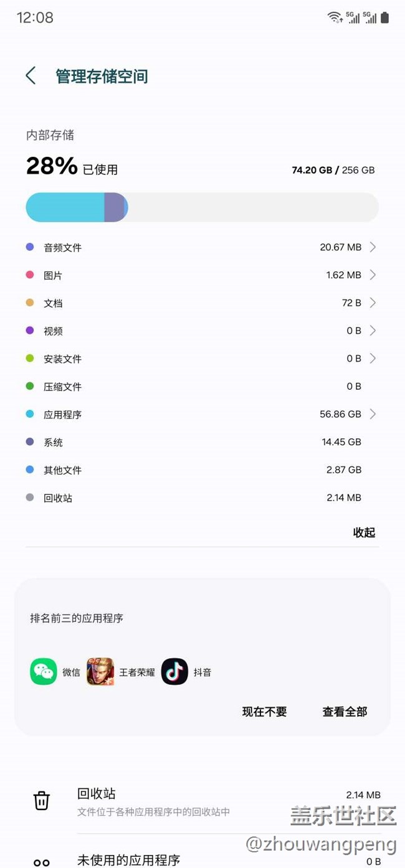
Task: Tap the back arrow icon
Action: (x=31, y=76)
